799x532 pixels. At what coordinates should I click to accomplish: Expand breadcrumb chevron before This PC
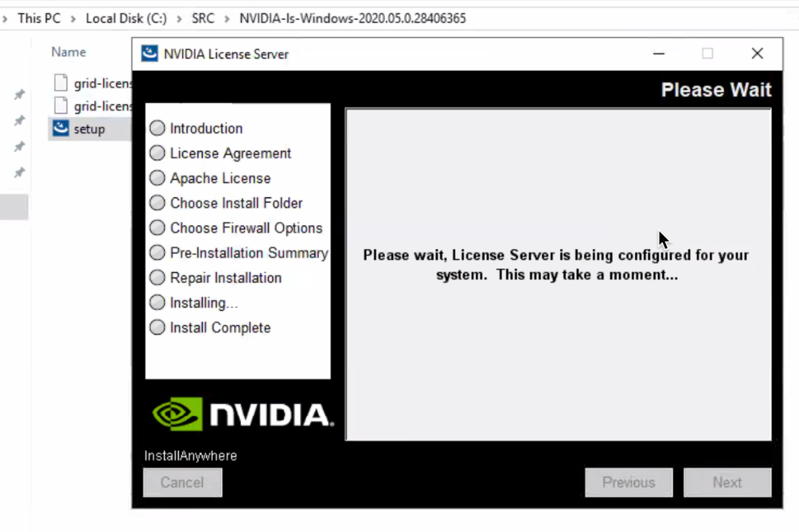(5, 19)
